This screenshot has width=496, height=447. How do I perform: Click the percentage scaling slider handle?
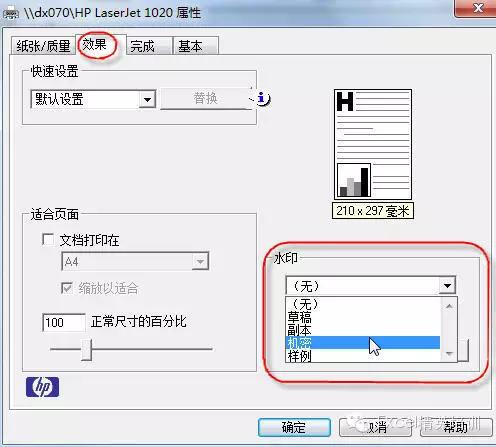tap(86, 349)
